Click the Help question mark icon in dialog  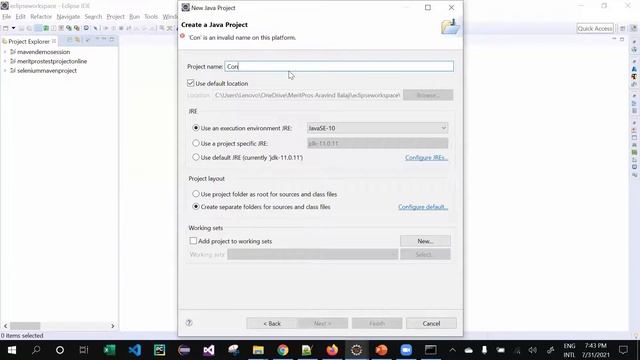[189, 323]
